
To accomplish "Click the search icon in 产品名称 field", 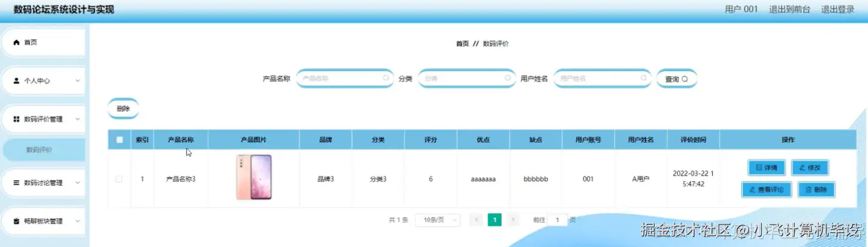I will (386, 78).
